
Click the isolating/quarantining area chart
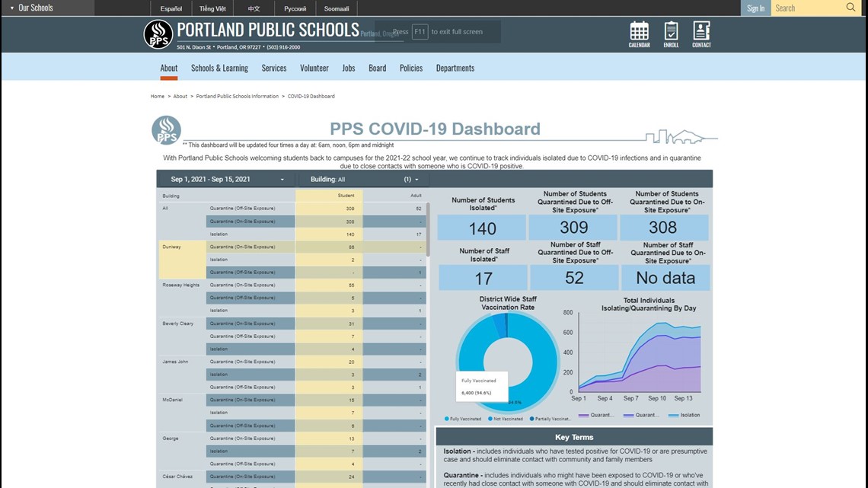[640, 352]
